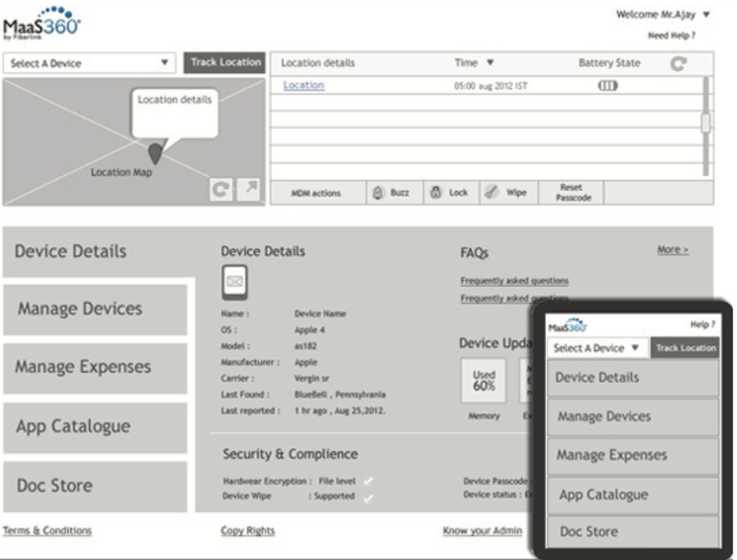
Task: Open the Welcome Mr.Ajay user menu
Action: click(x=663, y=14)
